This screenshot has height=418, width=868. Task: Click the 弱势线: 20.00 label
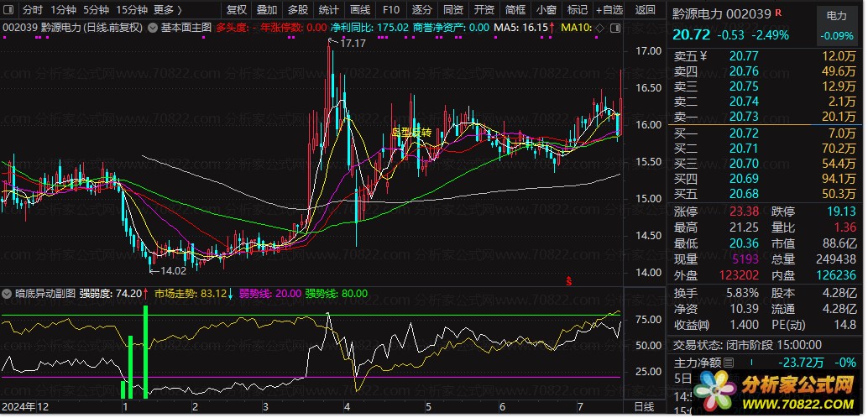click(x=270, y=294)
